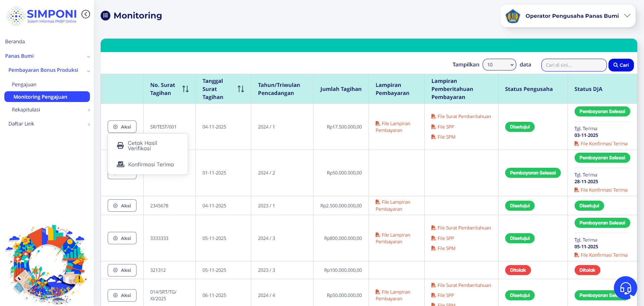Click Disetujui badge in SR/TEST/001 row
This screenshot has height=306, width=644.
tap(520, 127)
